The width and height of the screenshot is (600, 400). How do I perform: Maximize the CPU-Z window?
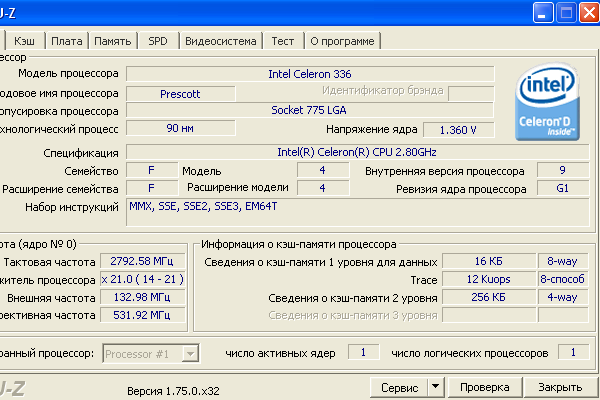(563, 13)
